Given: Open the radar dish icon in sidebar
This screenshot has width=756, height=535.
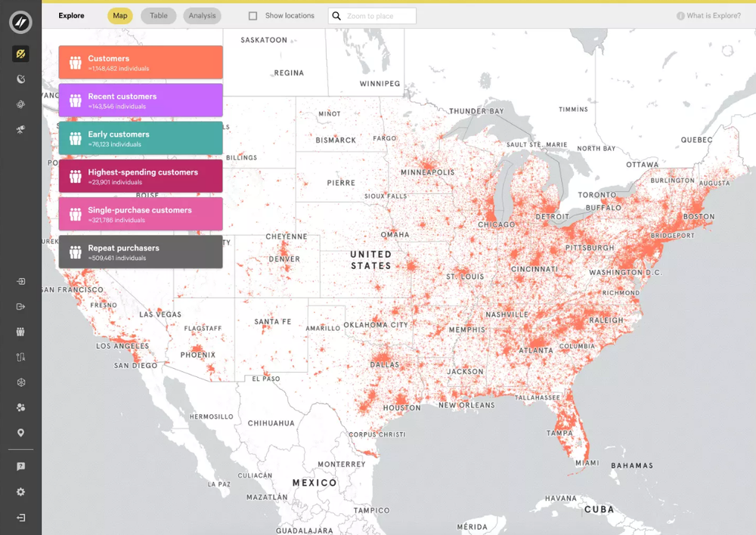Looking at the screenshot, I should click(x=20, y=79).
